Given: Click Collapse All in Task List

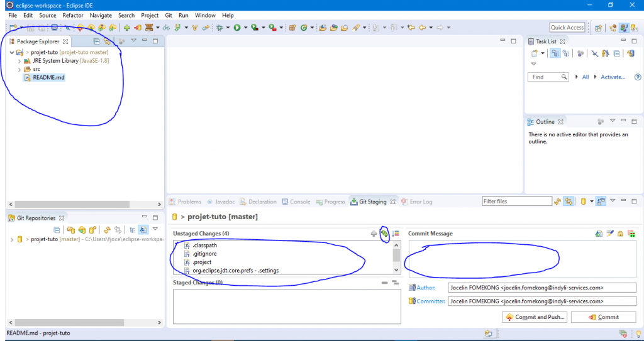Looking at the screenshot, I should coord(617,53).
